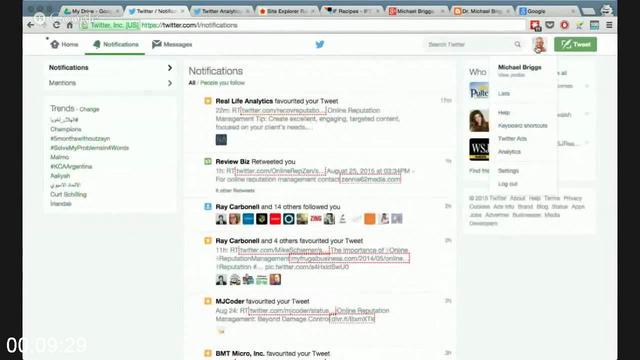Image resolution: width=640 pixels, height=360 pixels.
Task: Click the Aaliyah trend
Action: point(60,176)
